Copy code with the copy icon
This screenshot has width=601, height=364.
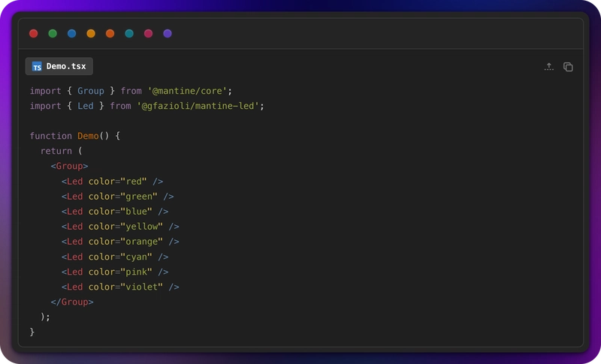pos(568,67)
